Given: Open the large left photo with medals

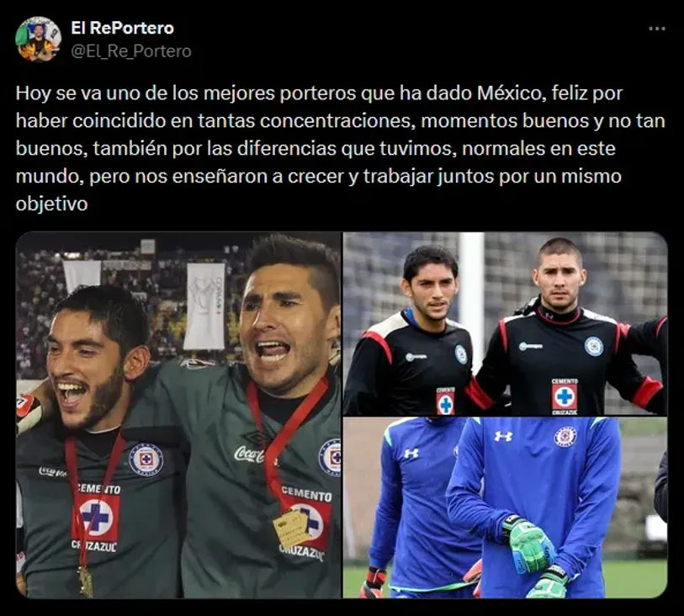Looking at the screenshot, I should (178, 415).
